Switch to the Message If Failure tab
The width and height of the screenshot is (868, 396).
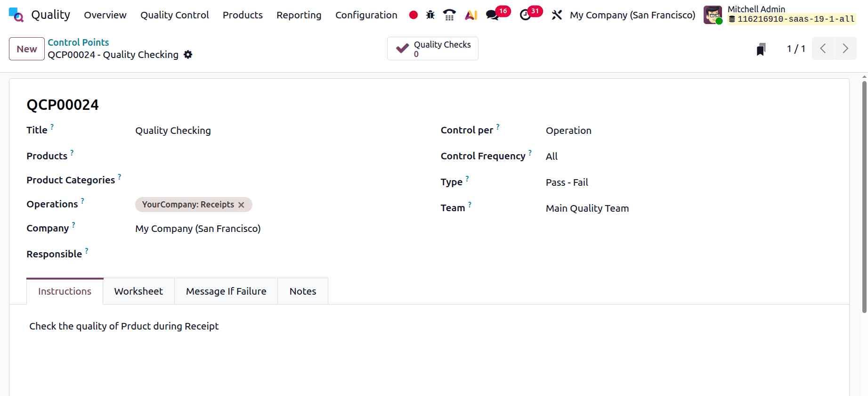coord(226,291)
